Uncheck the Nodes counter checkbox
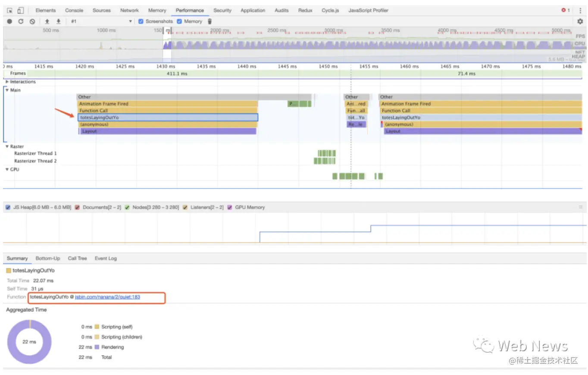The image size is (588, 375). coord(127,207)
